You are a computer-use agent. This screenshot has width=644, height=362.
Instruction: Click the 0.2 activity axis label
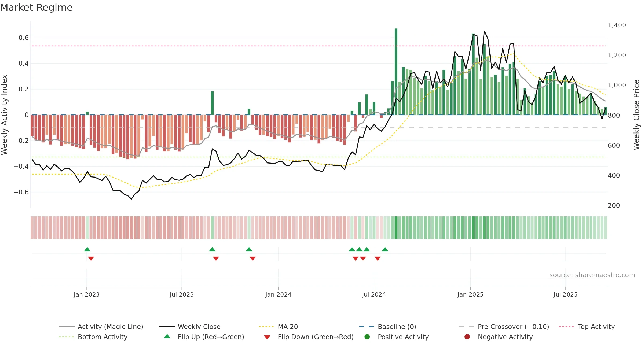[24, 89]
